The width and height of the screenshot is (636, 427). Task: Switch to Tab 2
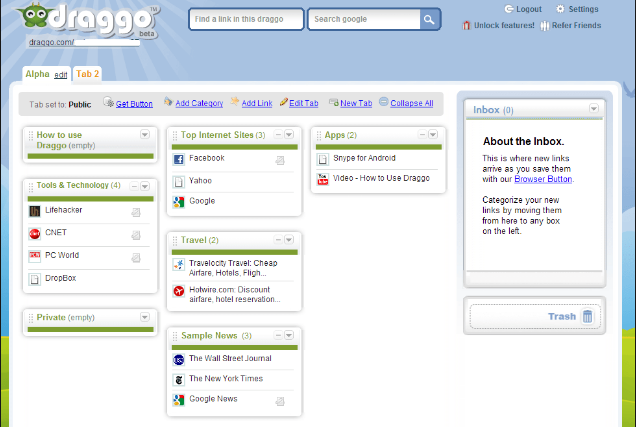[87, 74]
